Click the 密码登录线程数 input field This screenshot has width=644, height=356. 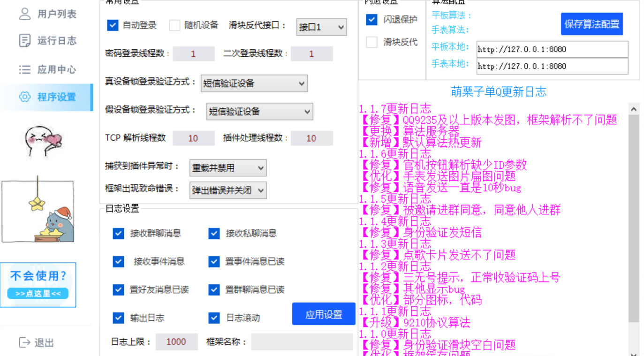[193, 54]
